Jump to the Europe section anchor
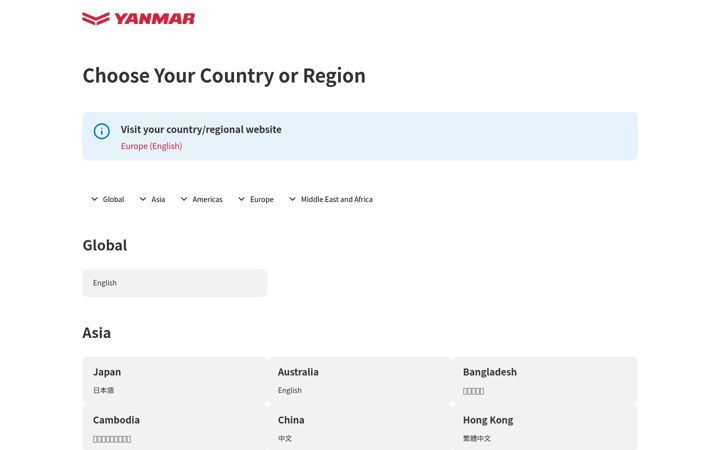This screenshot has width=720, height=450. 256,199
